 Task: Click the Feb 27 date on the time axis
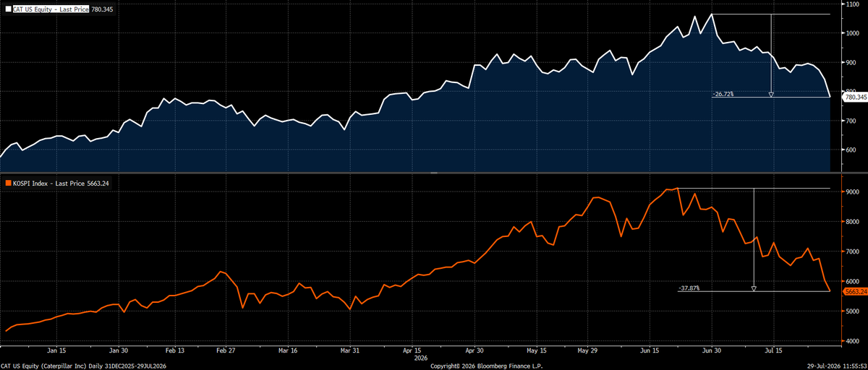pos(226,349)
